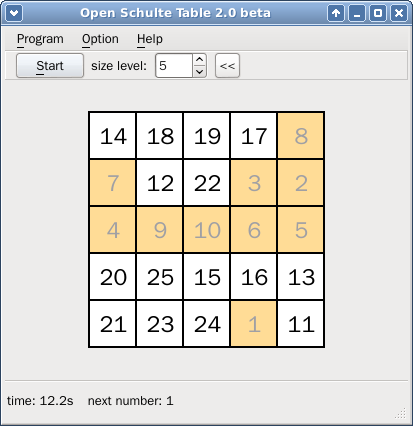This screenshot has height=426, width=413.
Task: Click table cell number 25
Action: coord(160,277)
